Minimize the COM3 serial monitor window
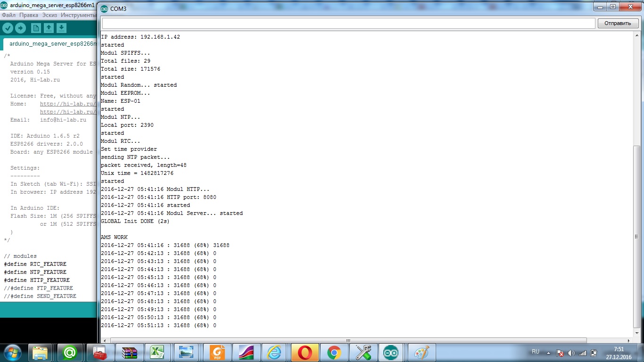 pos(600,7)
